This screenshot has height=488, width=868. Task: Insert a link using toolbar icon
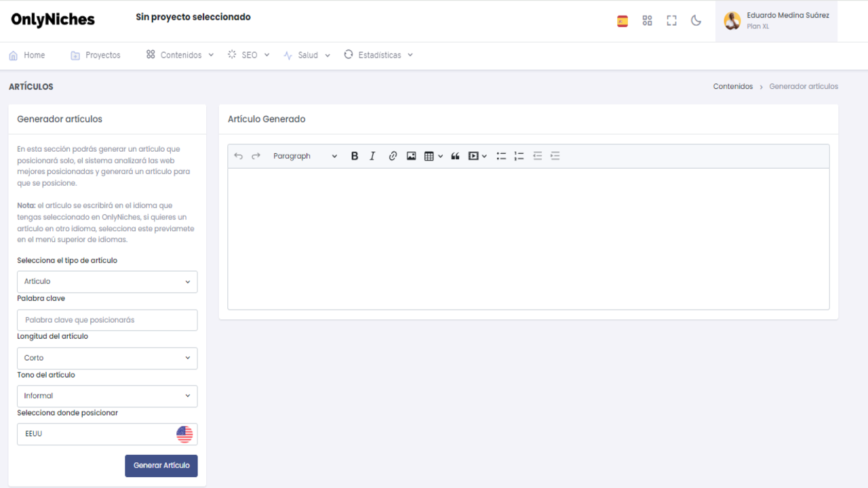pyautogui.click(x=393, y=156)
